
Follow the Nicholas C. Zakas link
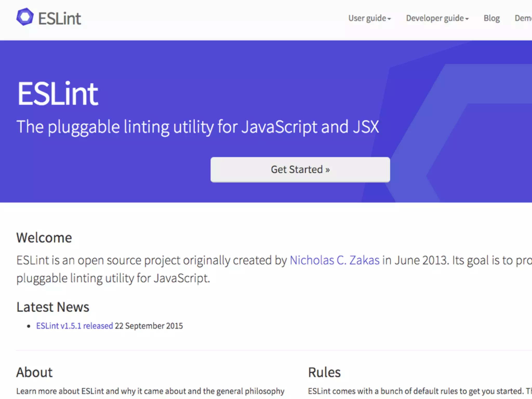(x=334, y=260)
